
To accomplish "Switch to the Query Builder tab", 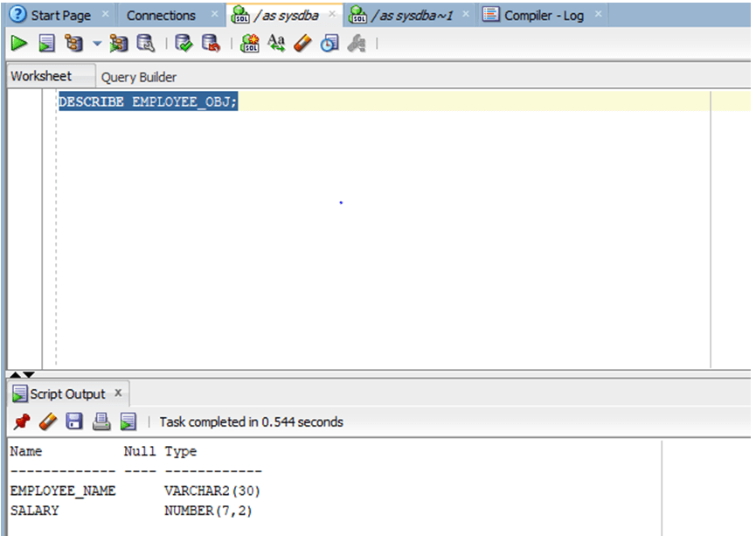I will (x=138, y=77).
